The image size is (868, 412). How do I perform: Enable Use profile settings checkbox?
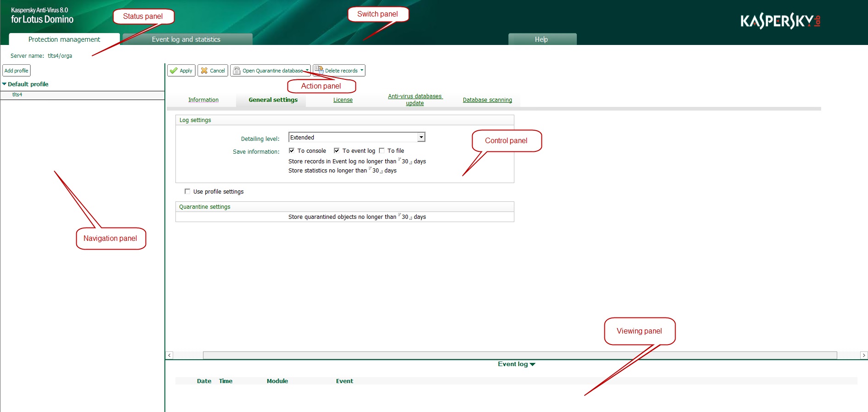pos(187,191)
